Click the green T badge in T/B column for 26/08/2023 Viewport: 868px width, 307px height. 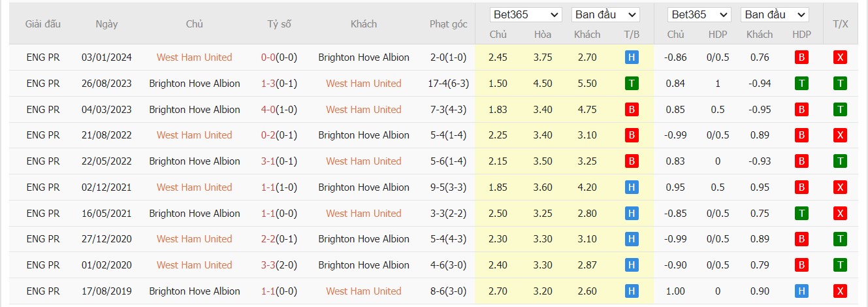coord(631,84)
